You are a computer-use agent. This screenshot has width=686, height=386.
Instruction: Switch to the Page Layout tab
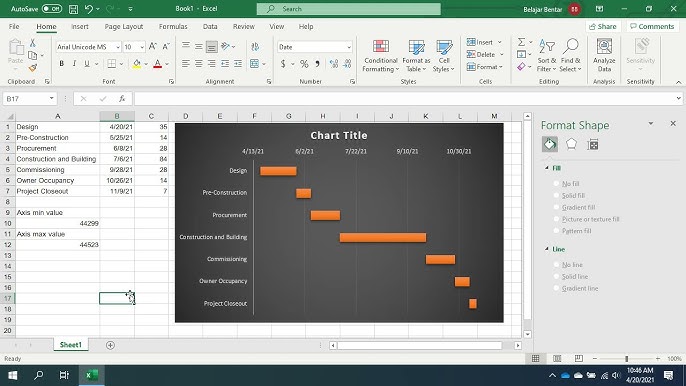click(x=124, y=27)
